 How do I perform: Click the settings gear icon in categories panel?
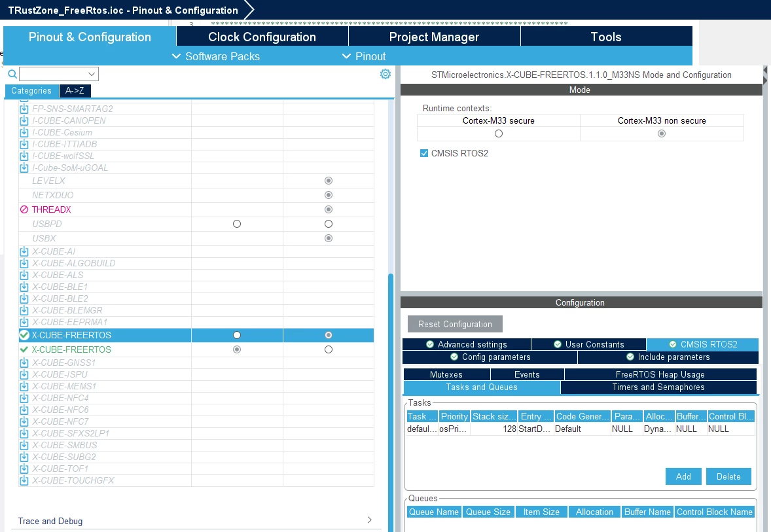(385, 74)
